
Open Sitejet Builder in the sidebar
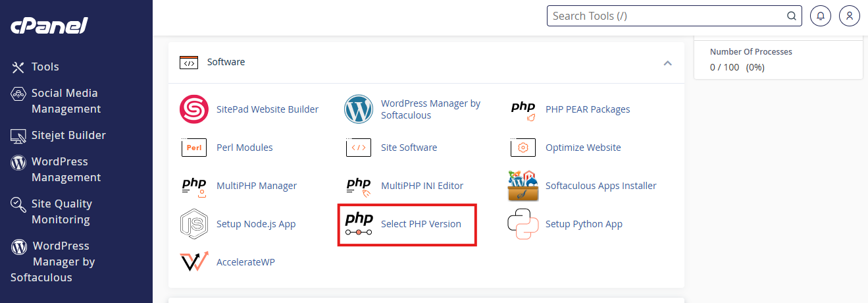click(68, 135)
